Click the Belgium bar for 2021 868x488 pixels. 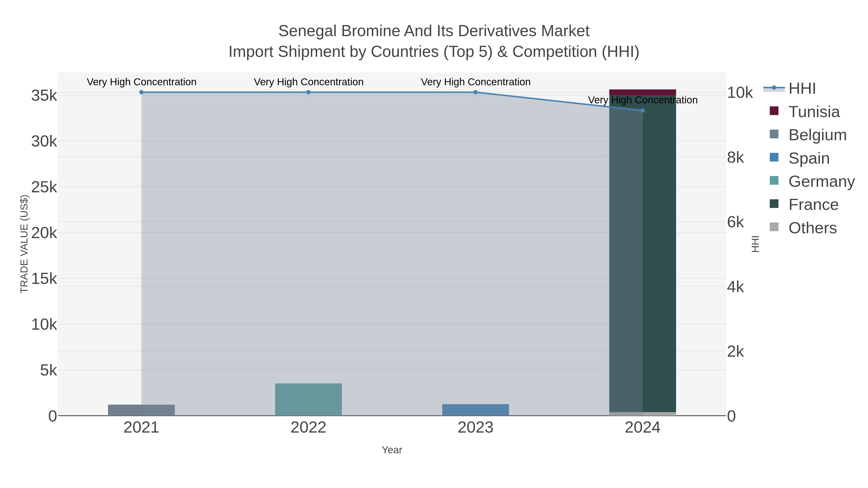(141, 410)
